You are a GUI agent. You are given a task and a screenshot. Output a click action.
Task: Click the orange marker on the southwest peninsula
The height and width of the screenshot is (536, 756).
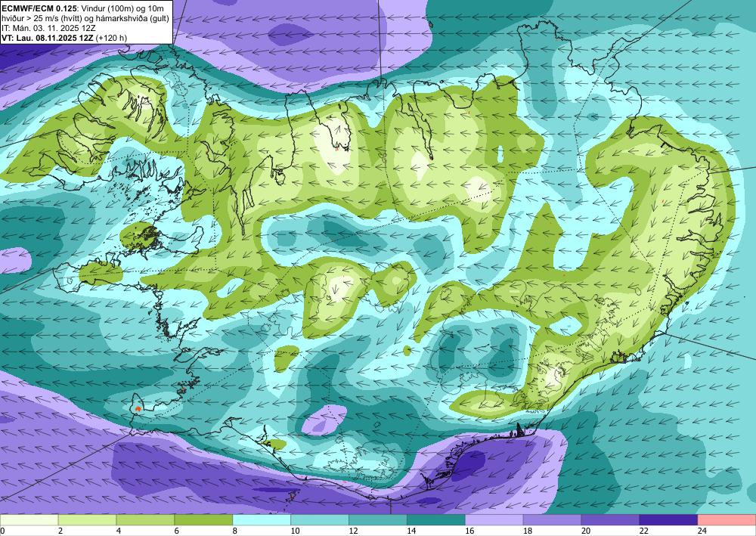coord(138,408)
